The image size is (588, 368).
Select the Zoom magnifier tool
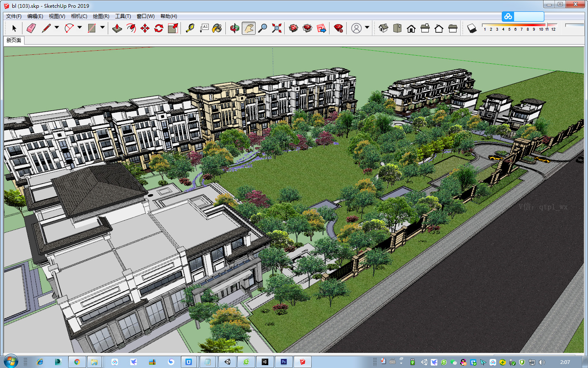coord(263,28)
